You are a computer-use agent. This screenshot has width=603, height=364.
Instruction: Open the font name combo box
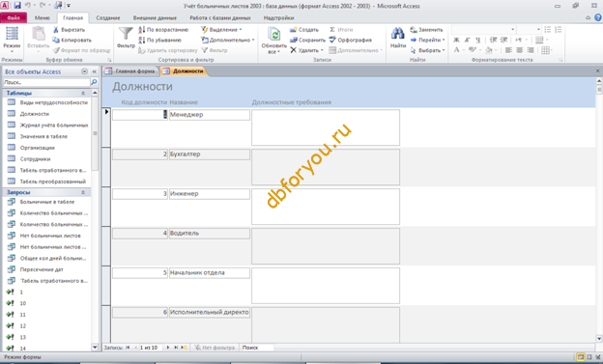point(482,30)
